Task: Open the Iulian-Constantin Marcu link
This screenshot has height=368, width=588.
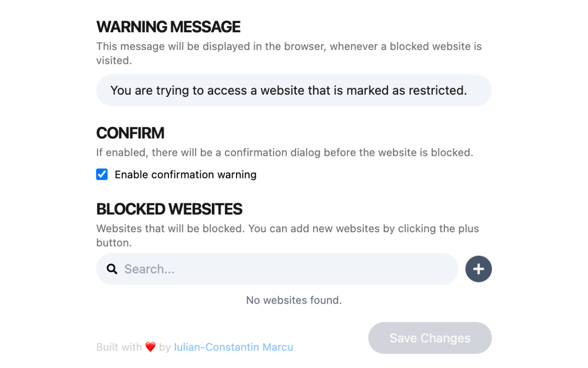Action: (233, 347)
